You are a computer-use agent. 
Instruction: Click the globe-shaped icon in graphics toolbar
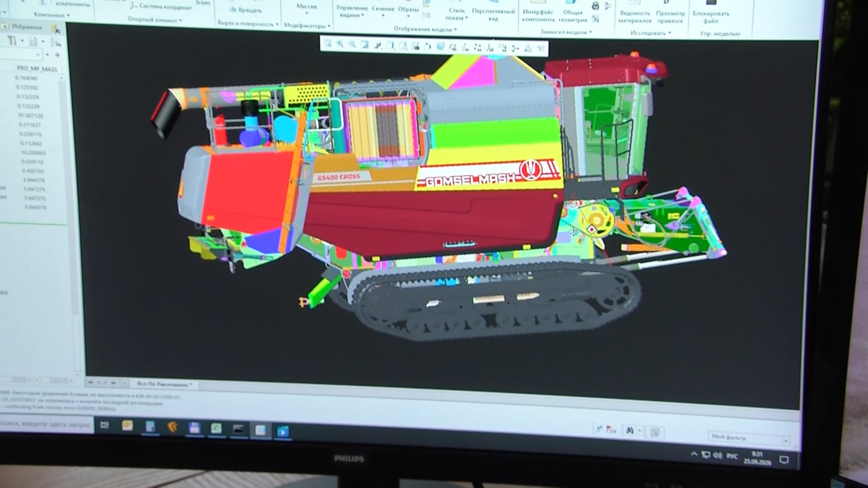[x=441, y=47]
